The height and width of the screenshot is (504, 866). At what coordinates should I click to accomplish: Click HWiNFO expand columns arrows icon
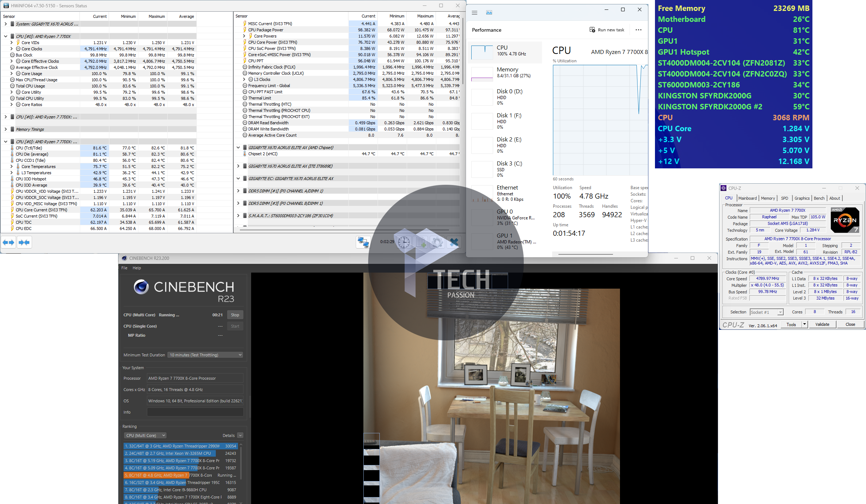[x=8, y=242]
